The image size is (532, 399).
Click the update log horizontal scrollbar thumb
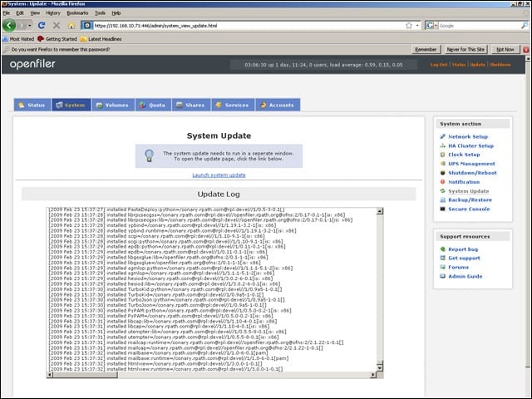pyautogui.click(x=86, y=375)
